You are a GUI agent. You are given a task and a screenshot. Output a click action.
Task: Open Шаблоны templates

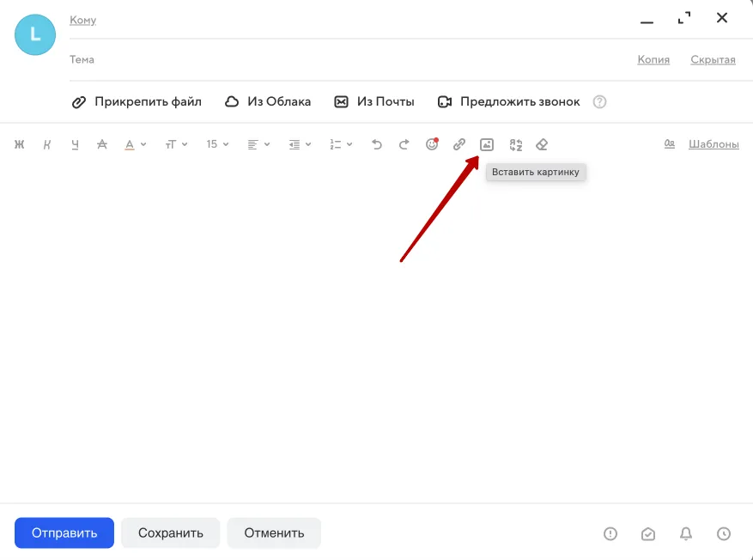[714, 144]
